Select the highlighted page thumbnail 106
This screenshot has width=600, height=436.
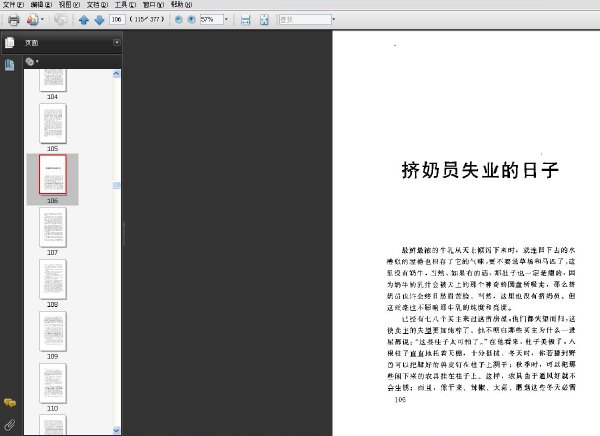click(x=53, y=175)
